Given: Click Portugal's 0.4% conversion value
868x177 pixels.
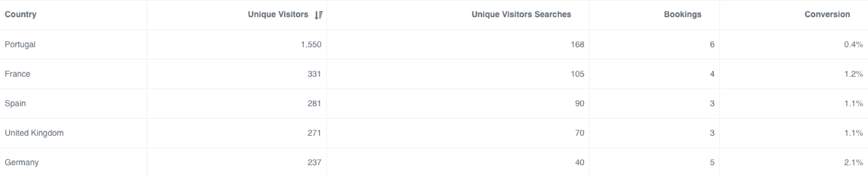Looking at the screenshot, I should pos(853,44).
